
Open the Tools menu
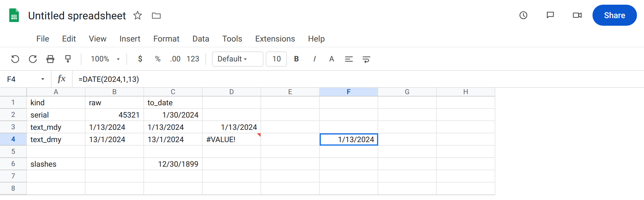(232, 39)
